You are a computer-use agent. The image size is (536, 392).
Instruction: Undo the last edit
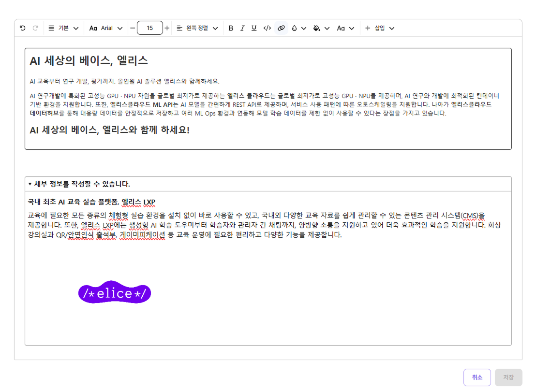pos(23,28)
